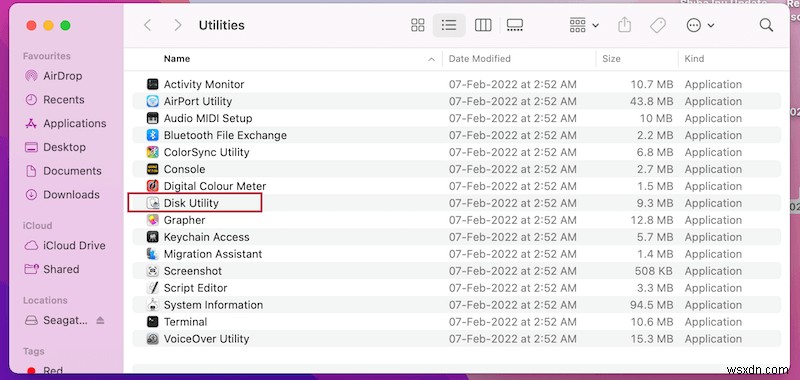Click the Share toolbar icon
Screen dimensions: 800x380
[x=624, y=24]
